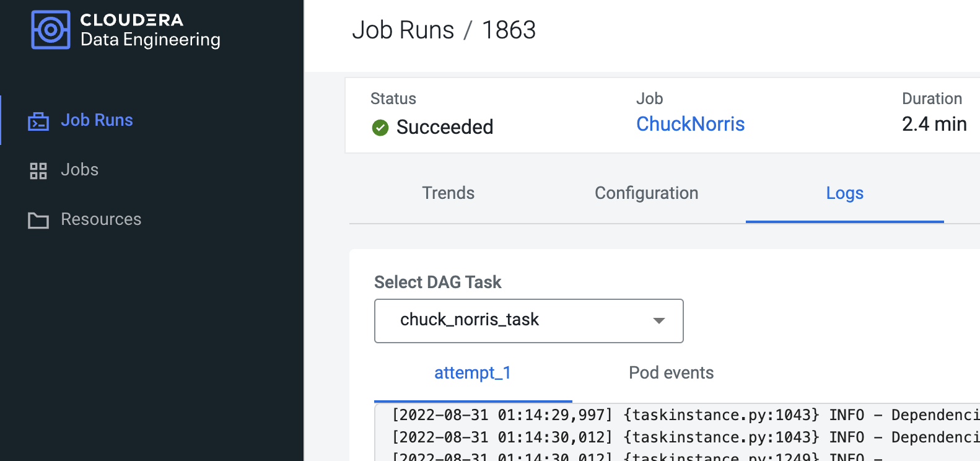
Task: Open Job Runs in the sidebar
Action: 97,120
